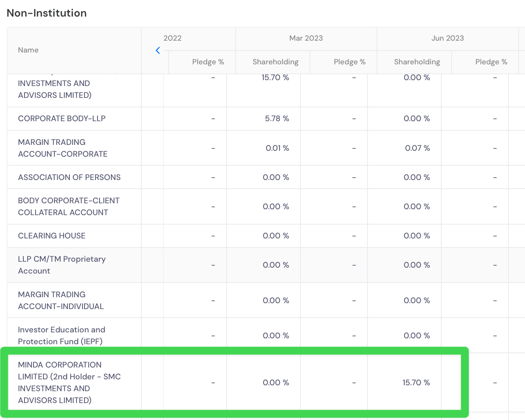The image size is (525, 420).
Task: Click 15.70 % Jun 2023 MINDA value
Action: pos(416,382)
